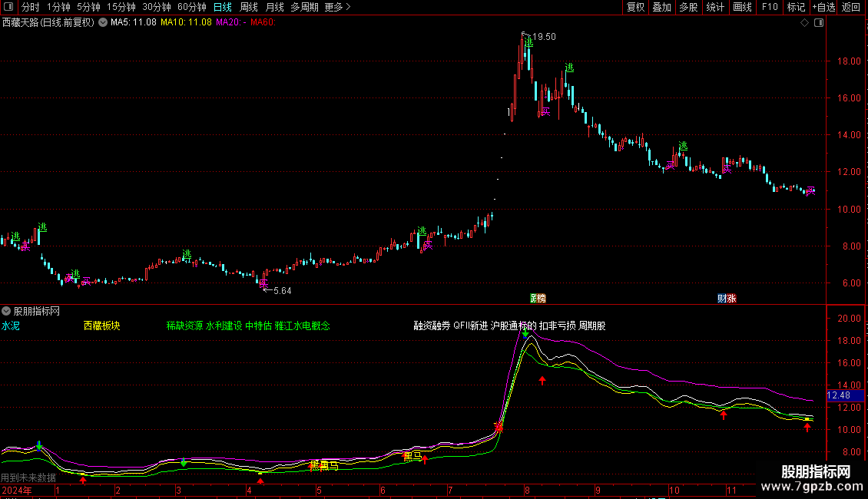Click the 黑马 signal label near July
The width and height of the screenshot is (868, 499).
point(412,457)
